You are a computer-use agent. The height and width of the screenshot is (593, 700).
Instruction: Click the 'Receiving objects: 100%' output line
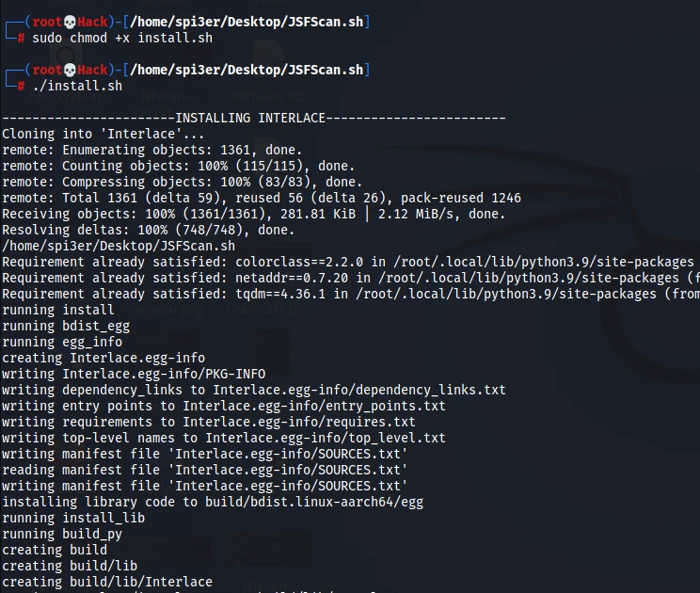(x=254, y=214)
